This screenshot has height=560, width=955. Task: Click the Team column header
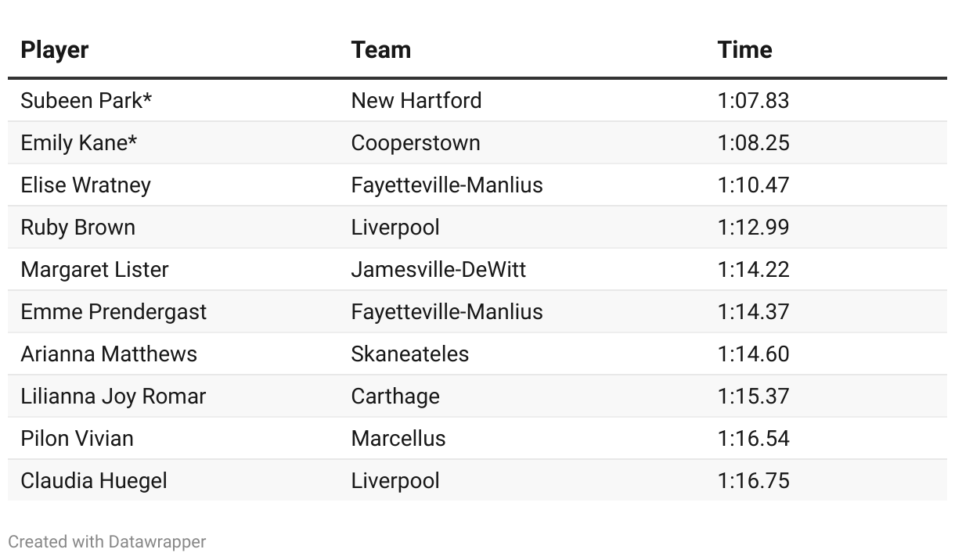[x=380, y=50]
